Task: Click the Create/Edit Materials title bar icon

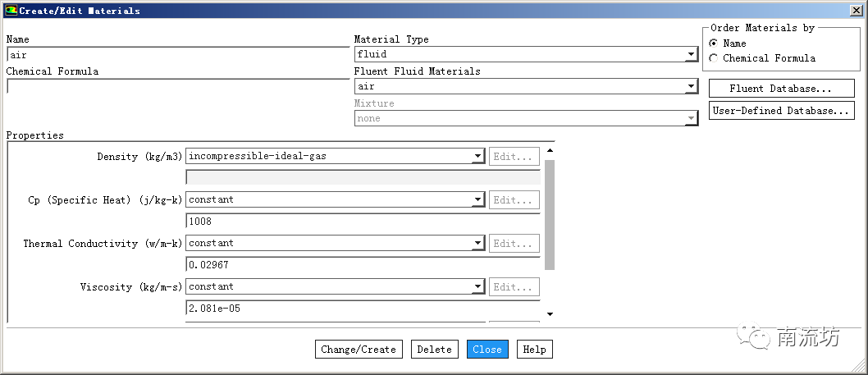Action: (x=10, y=11)
